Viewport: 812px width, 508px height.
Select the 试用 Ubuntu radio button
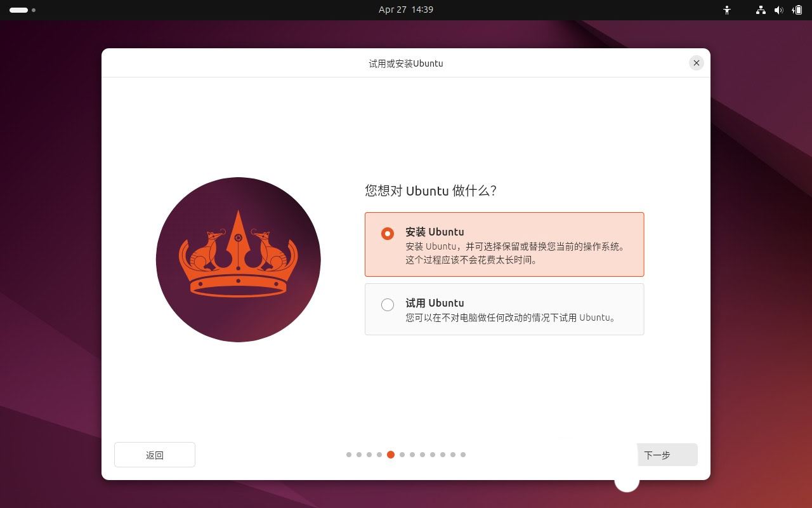pos(388,305)
